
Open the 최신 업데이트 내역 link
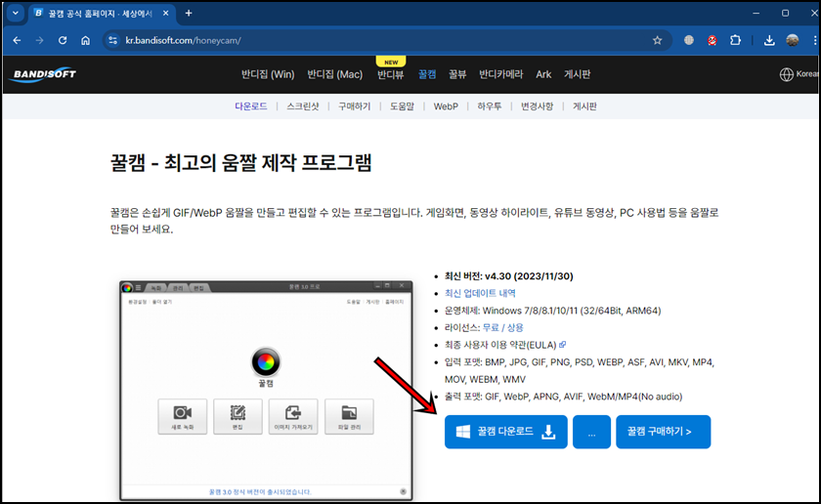pyautogui.click(x=480, y=293)
